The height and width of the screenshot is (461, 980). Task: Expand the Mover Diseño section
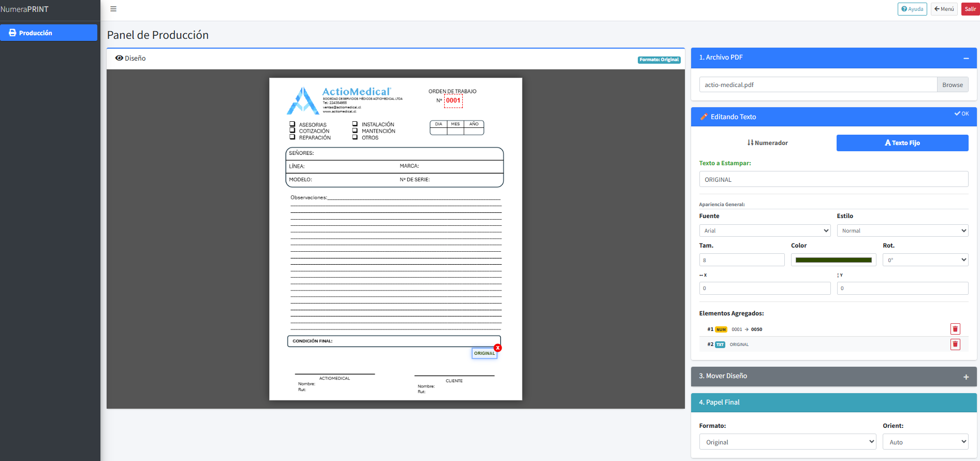coord(966,377)
